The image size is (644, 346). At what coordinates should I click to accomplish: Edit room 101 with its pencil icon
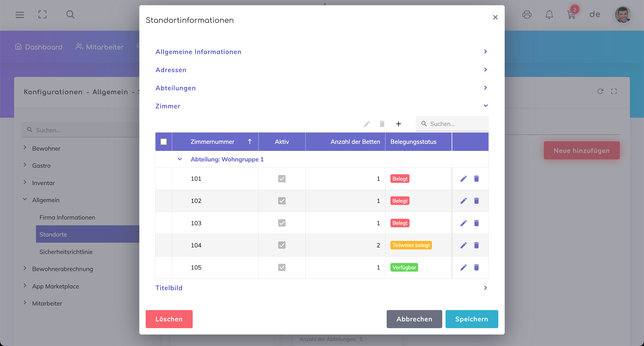(463, 179)
